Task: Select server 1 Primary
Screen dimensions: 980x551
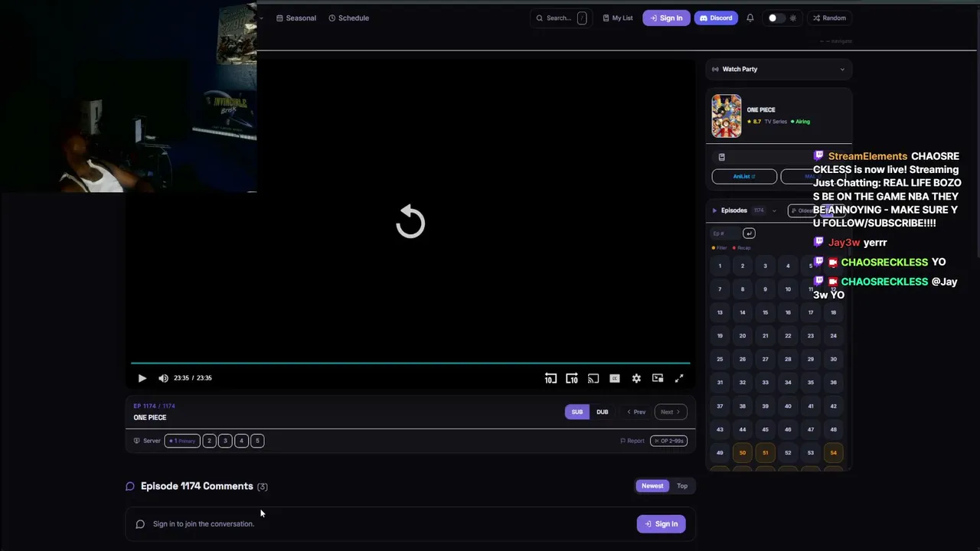Action: coord(182,441)
